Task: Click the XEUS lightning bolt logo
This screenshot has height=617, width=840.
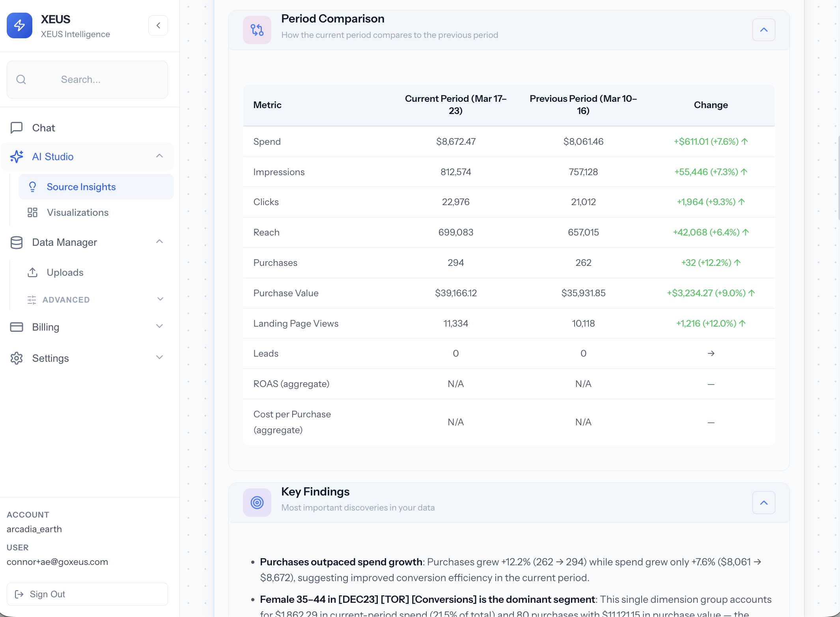Action: pyautogui.click(x=19, y=25)
